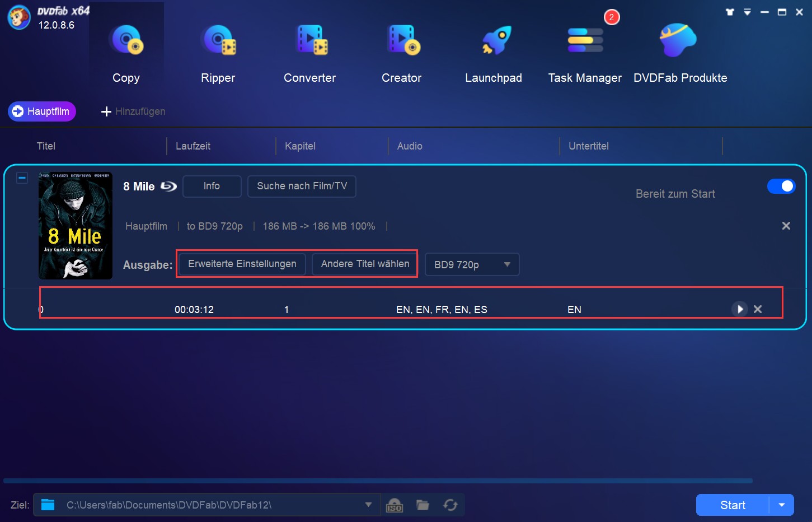
Task: Click Andere Titel wählen
Action: tap(365, 264)
